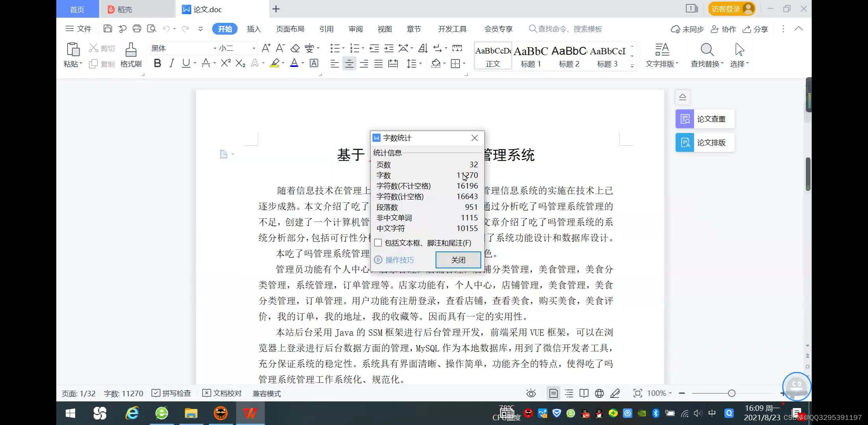Open the 文字排版 dropdown
Screen dimensions: 868x425
click(x=662, y=64)
